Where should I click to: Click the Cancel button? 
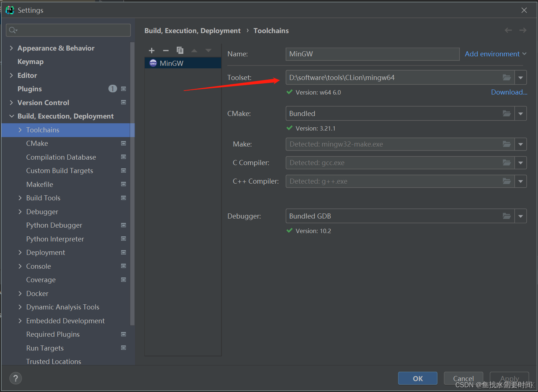pos(463,378)
